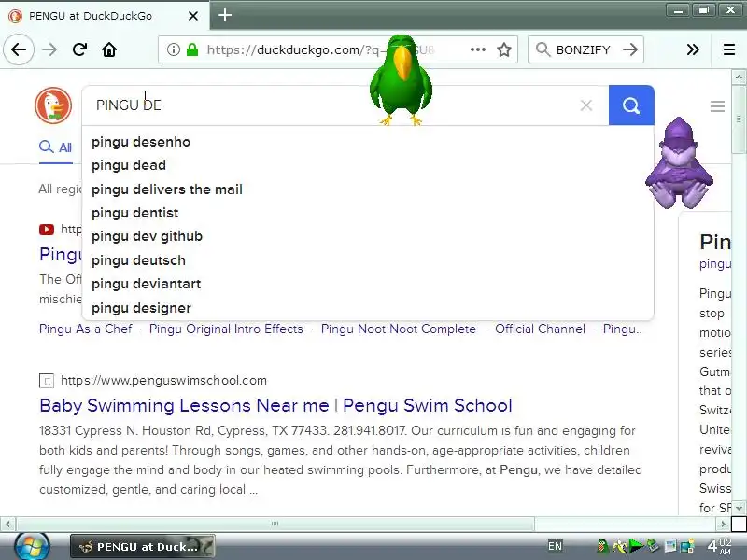Clear the search query text
747x560 pixels.
click(x=586, y=105)
